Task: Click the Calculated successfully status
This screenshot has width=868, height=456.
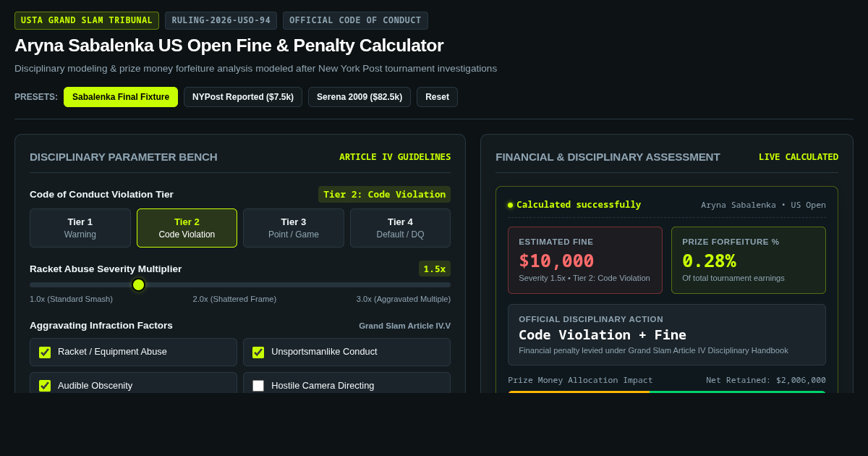Action: click(x=579, y=205)
